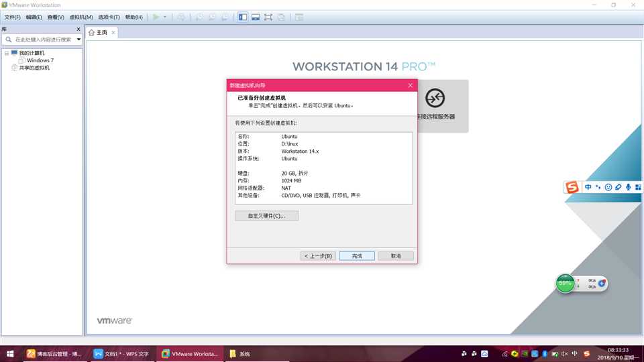Image resolution: width=644 pixels, height=362 pixels.
Task: Click the Bluetooth tray icon
Action: point(545,354)
